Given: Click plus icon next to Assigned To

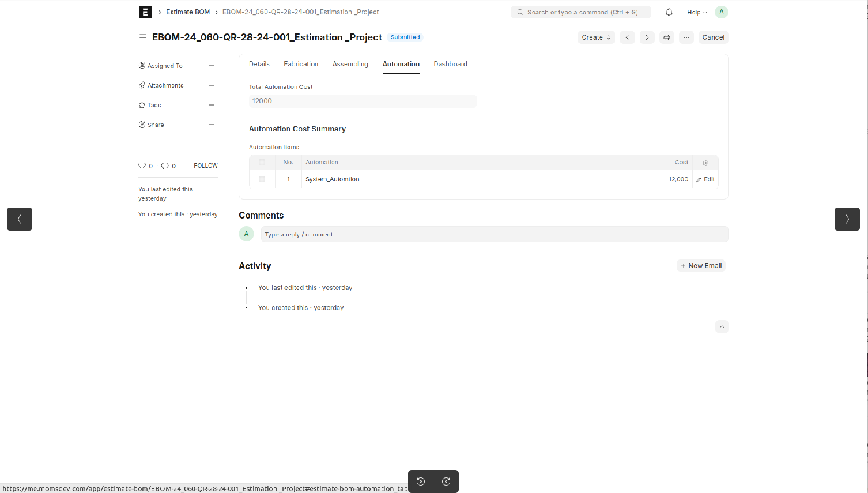Looking at the screenshot, I should (x=212, y=66).
